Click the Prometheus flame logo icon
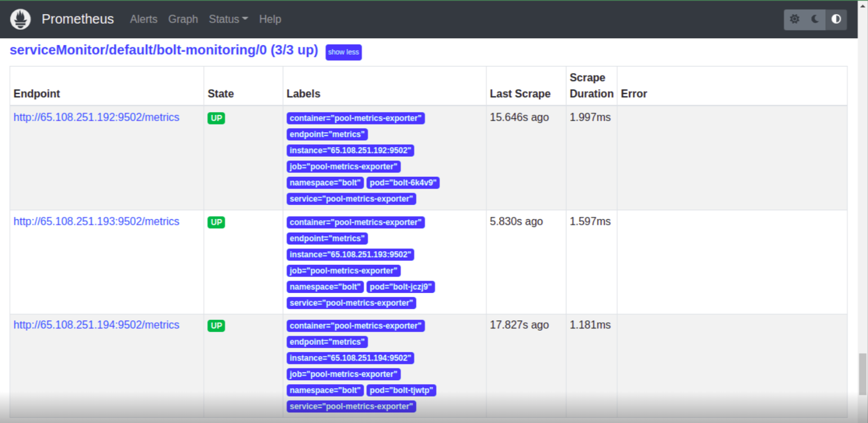The width and height of the screenshot is (868, 423). (20, 19)
